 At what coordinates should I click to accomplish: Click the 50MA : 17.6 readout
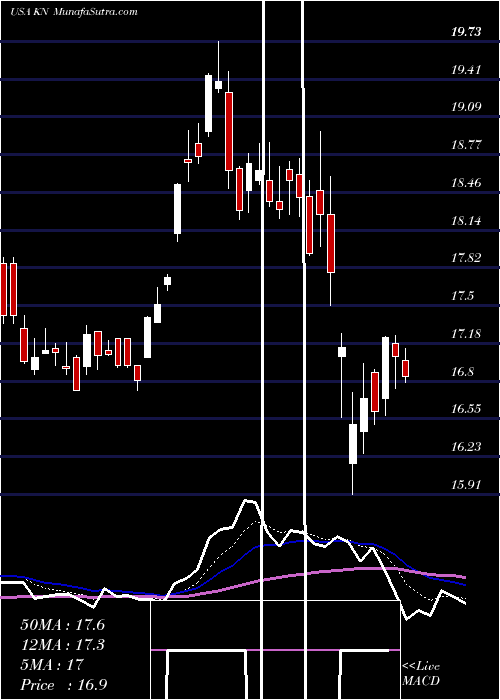(62, 625)
